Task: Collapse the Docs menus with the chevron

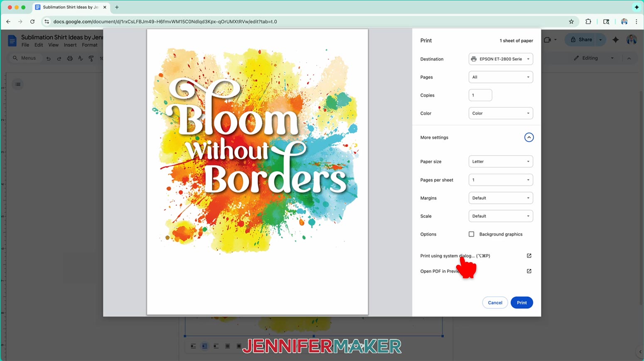Action: [x=629, y=59]
